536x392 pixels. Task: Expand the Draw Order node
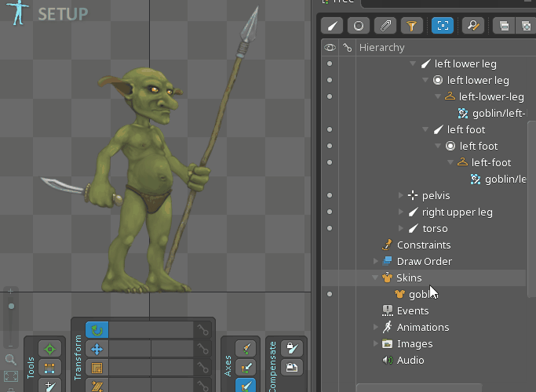(375, 261)
